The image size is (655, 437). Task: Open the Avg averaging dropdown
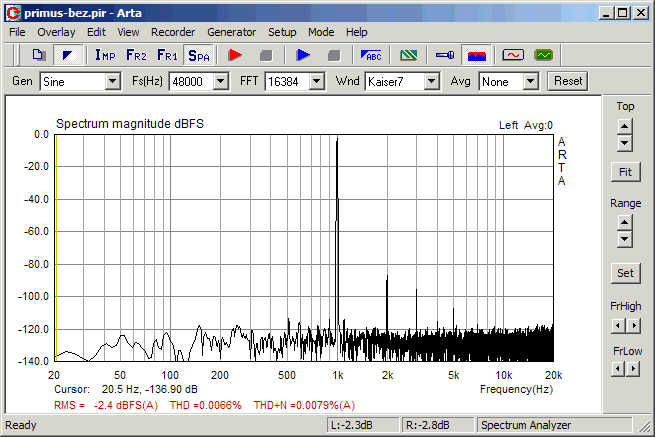tap(530, 81)
